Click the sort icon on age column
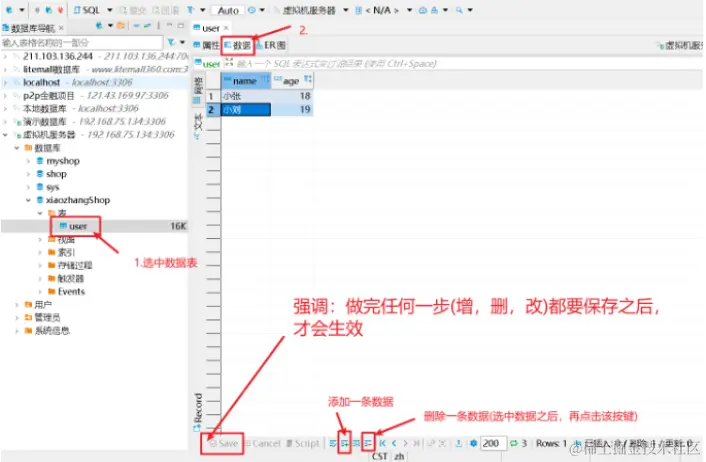The height and width of the screenshot is (462, 706). [308, 79]
